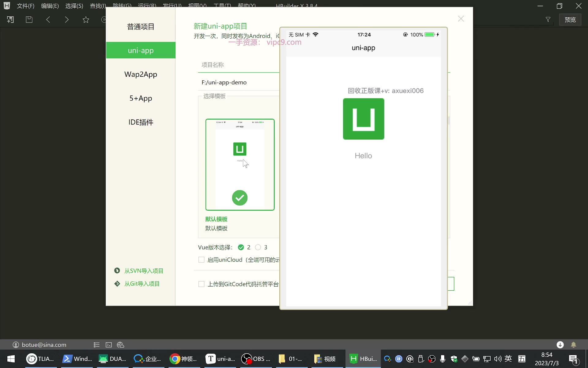The image size is (588, 368).
Task: Close the new project dialog
Action: (461, 19)
